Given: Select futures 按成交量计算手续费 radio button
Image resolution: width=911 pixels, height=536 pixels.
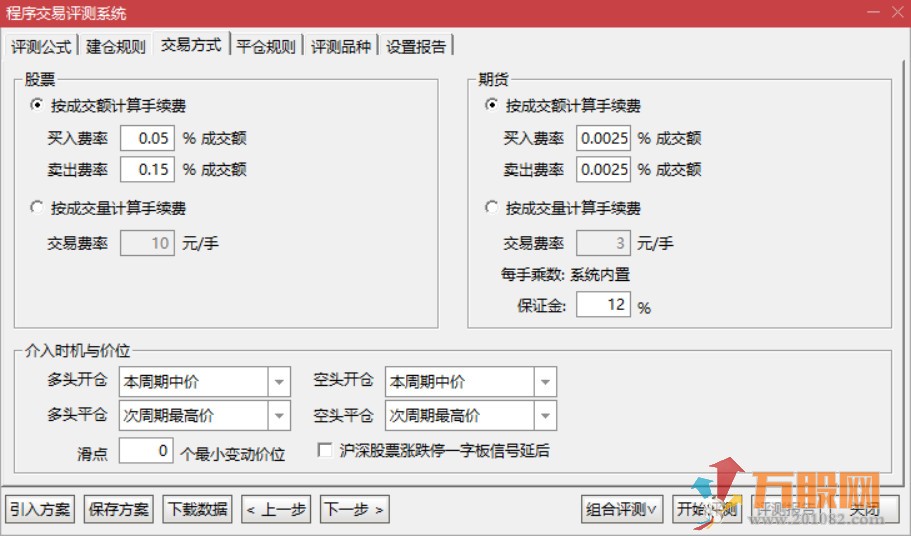Looking at the screenshot, I should [x=492, y=207].
